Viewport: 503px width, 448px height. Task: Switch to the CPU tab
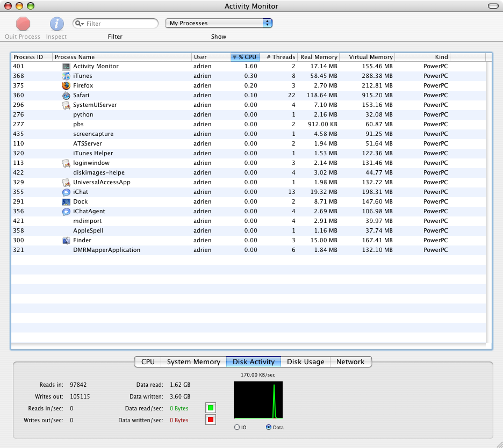[x=148, y=362]
